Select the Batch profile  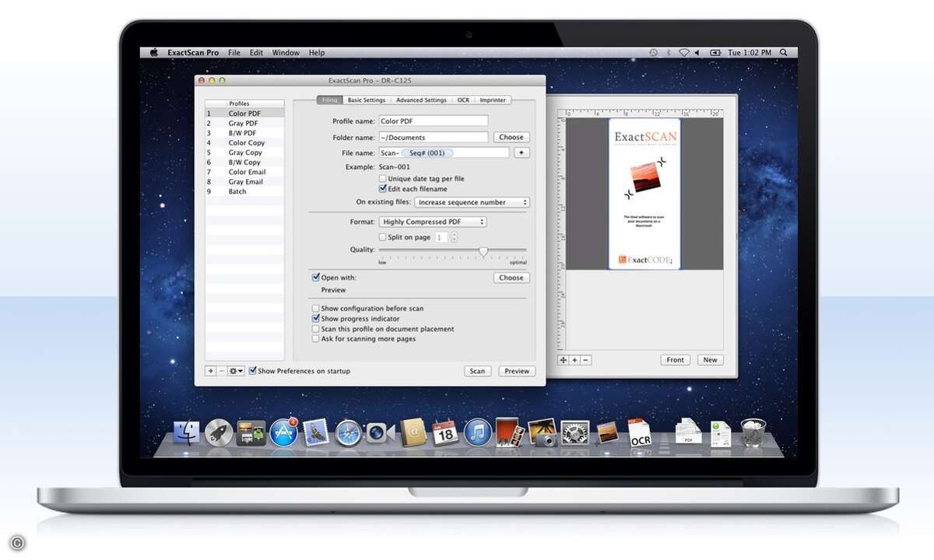244,191
